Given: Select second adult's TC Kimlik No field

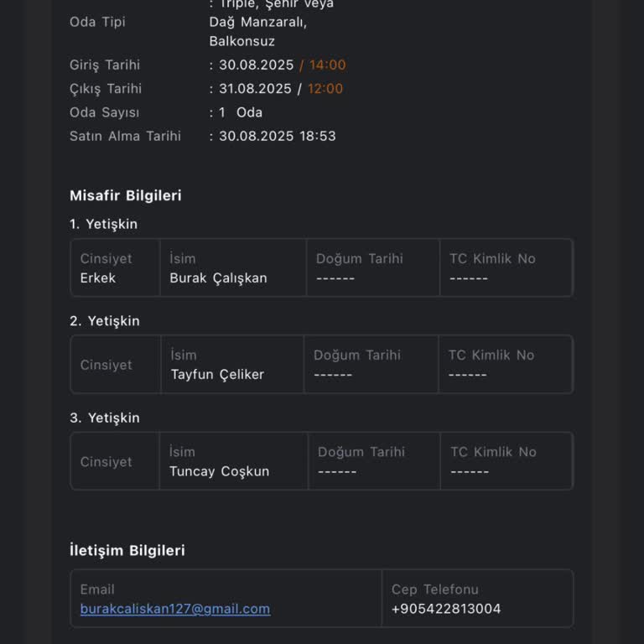Looking at the screenshot, I should (x=505, y=365).
